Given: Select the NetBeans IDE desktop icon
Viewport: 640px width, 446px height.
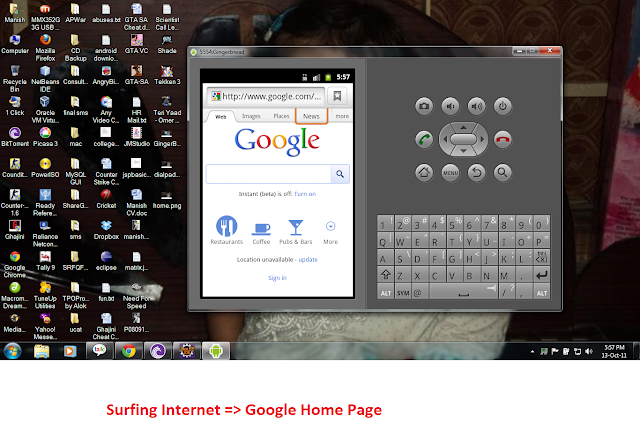Looking at the screenshot, I should [x=45, y=79].
